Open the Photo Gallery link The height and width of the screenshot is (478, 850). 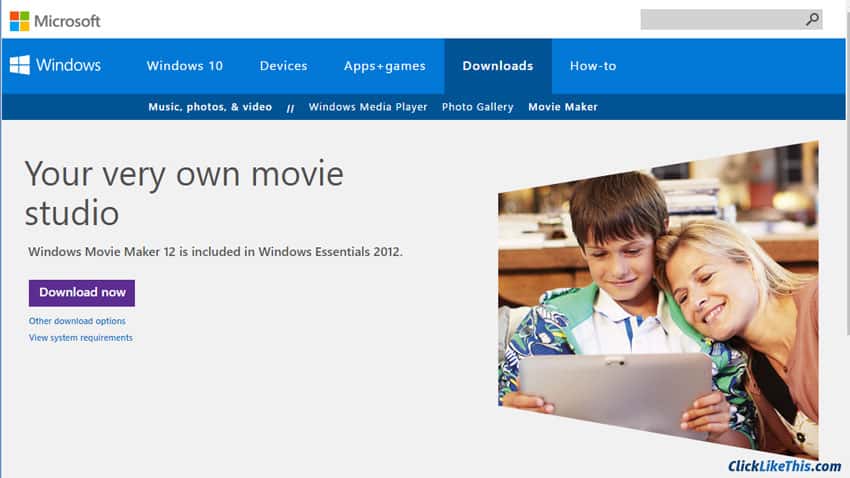[x=477, y=107]
